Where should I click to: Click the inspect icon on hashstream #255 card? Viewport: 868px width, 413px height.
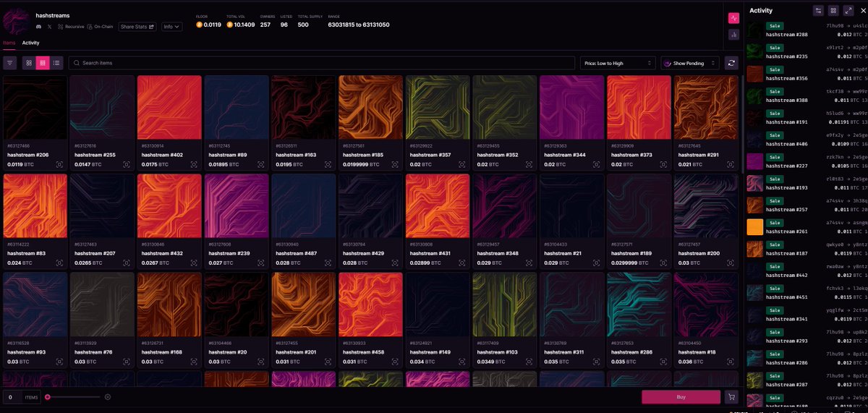click(x=127, y=164)
